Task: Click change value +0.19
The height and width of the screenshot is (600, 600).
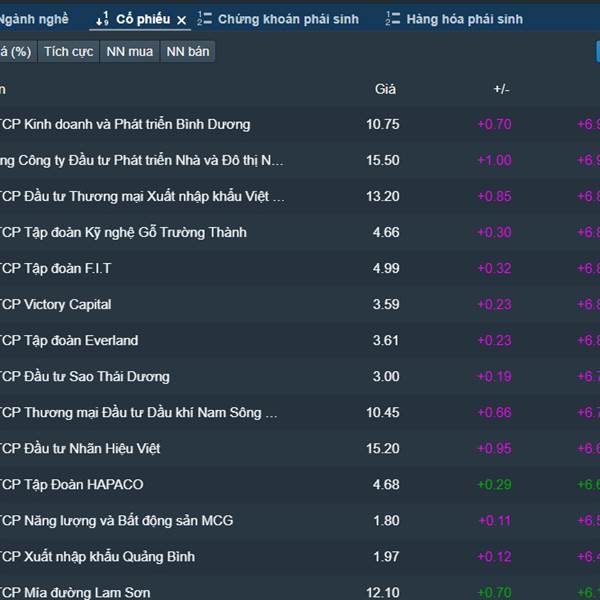Action: point(494,376)
